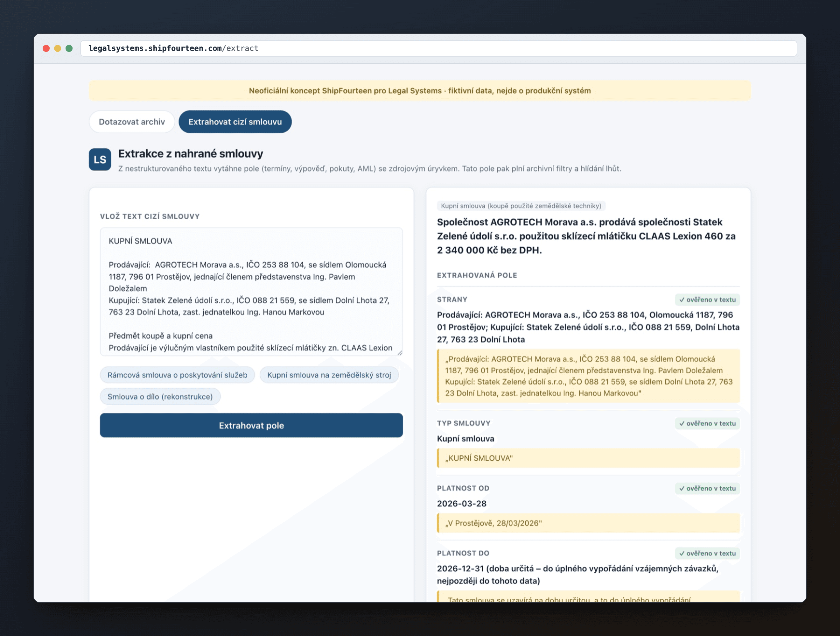Click the 'ověřeno v textu' badge for PLATNOST OD
The width and height of the screenshot is (840, 636).
point(707,489)
